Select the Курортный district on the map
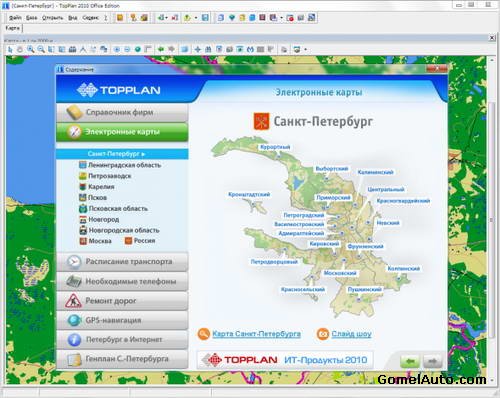Image resolution: width=500 pixels, height=398 pixels. pos(275,147)
